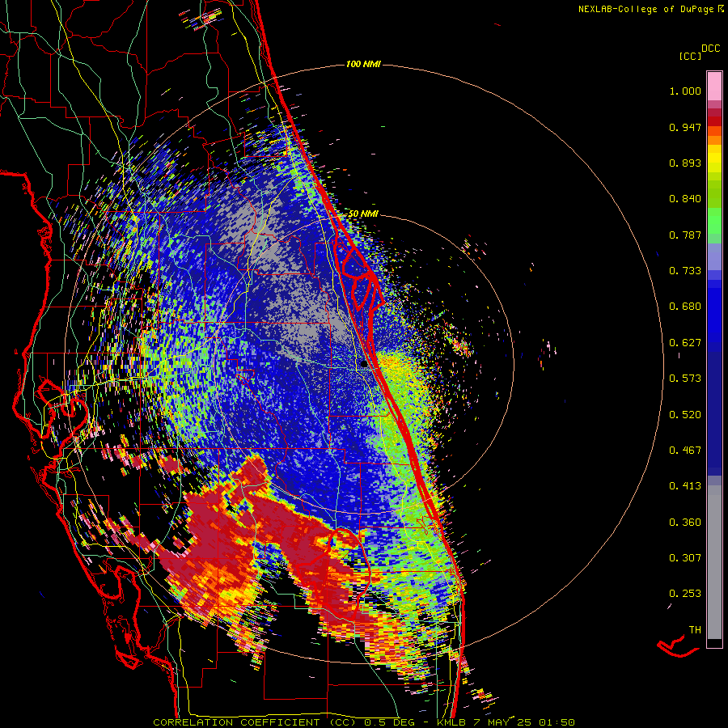
Task: Click the KMLB radar site black dot
Action: [364, 365]
